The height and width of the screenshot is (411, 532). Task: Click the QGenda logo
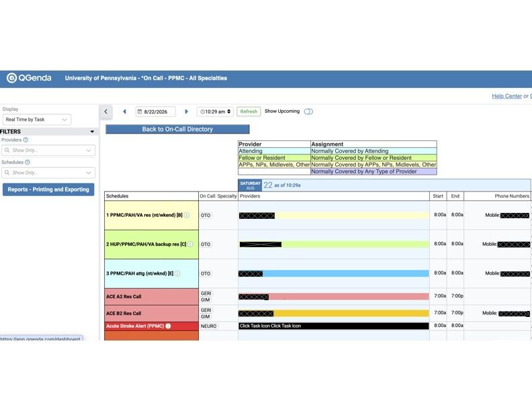[x=29, y=78]
